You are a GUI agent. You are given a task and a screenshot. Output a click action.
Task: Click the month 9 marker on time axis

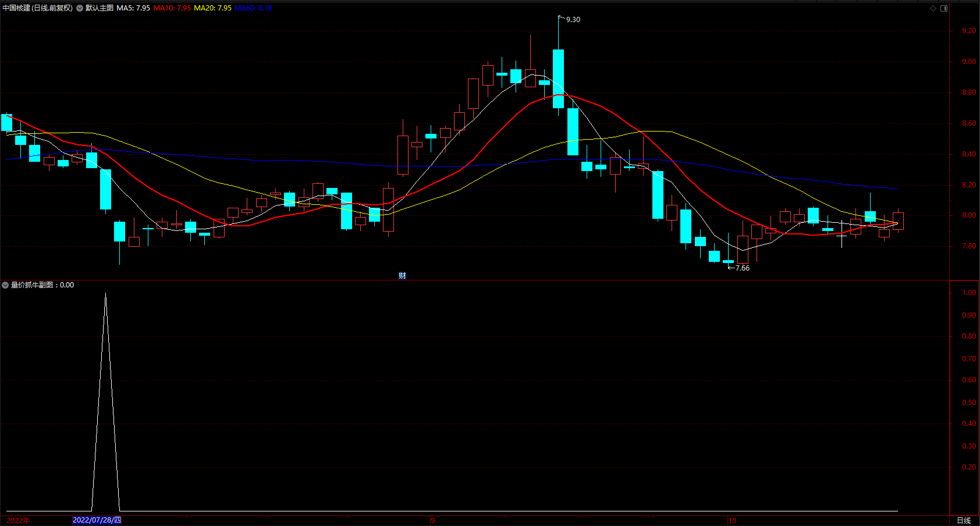coord(433,521)
